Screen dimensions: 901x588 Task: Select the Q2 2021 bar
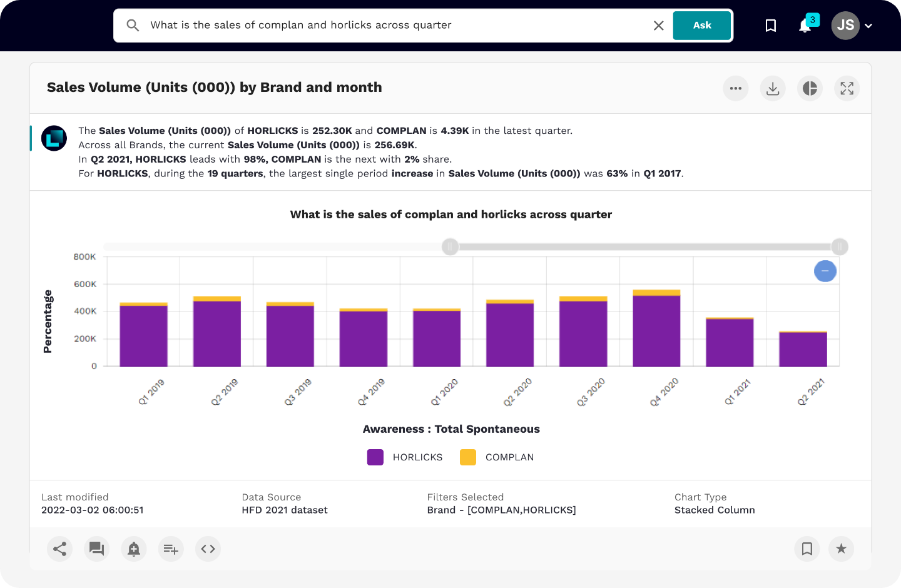pyautogui.click(x=803, y=349)
